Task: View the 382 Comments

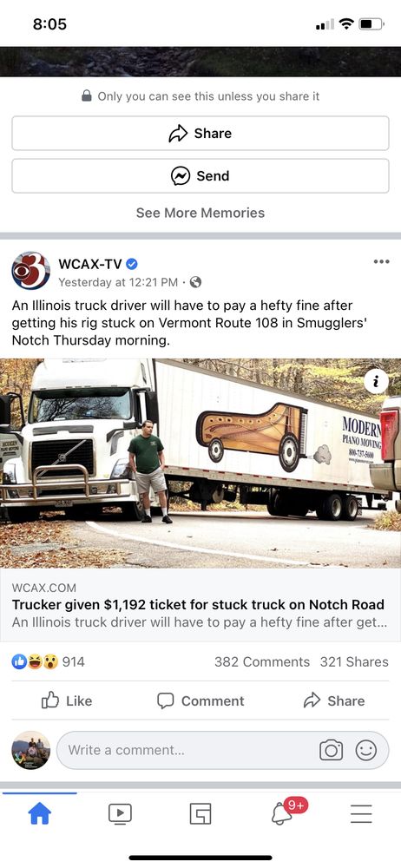Action: pos(262,661)
